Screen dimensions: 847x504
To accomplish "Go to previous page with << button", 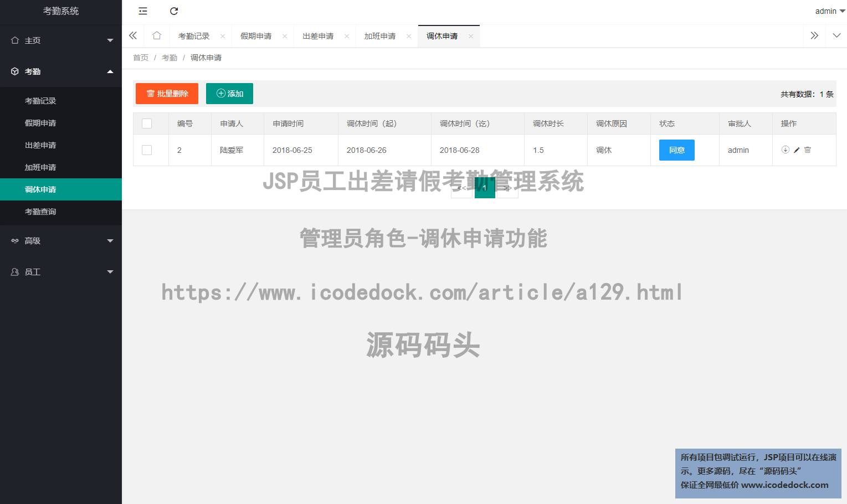I will pyautogui.click(x=461, y=188).
